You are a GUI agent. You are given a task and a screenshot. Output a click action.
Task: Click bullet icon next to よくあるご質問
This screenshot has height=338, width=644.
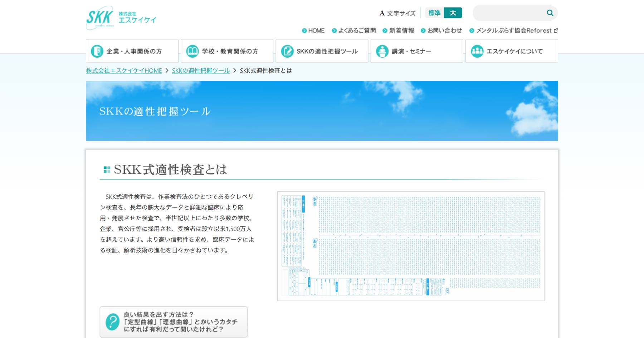pos(334,31)
